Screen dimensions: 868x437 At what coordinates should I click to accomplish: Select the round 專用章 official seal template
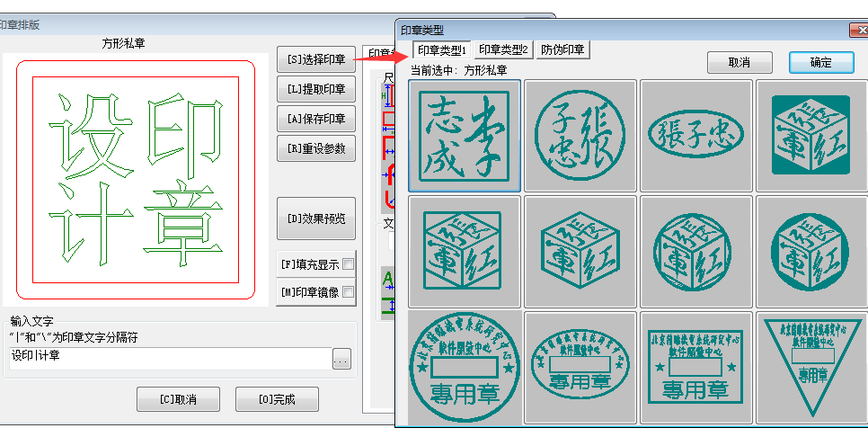464,367
